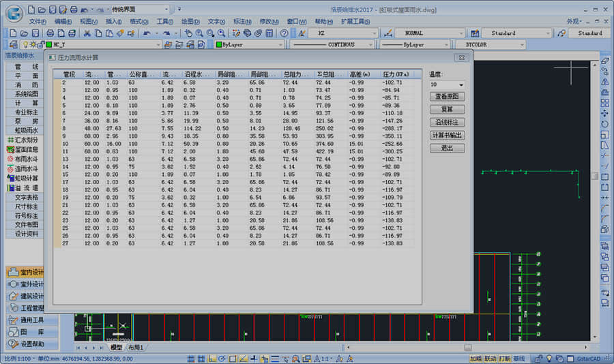Screen dimensions: 614x364
Task: Click the 计算书输出 button
Action: (x=447, y=135)
